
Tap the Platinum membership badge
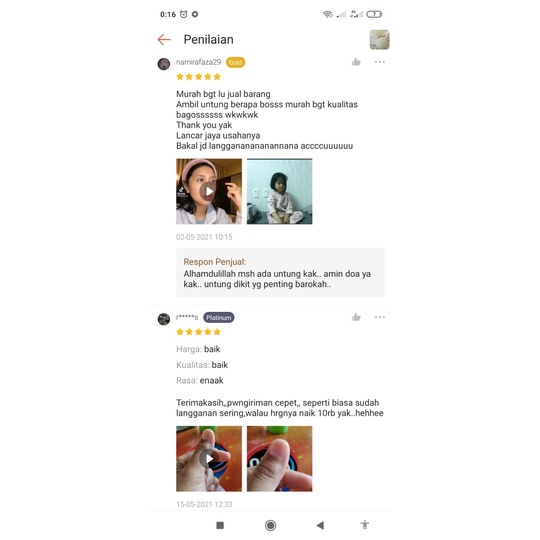click(219, 318)
